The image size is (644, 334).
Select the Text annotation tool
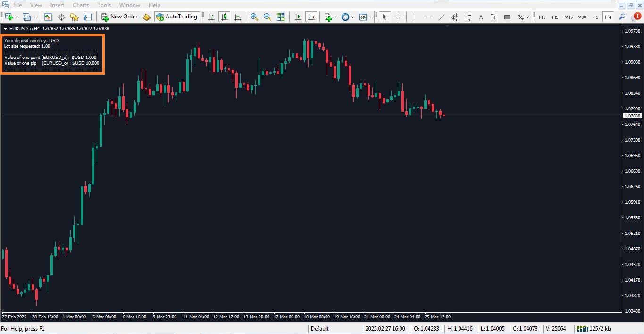point(480,17)
